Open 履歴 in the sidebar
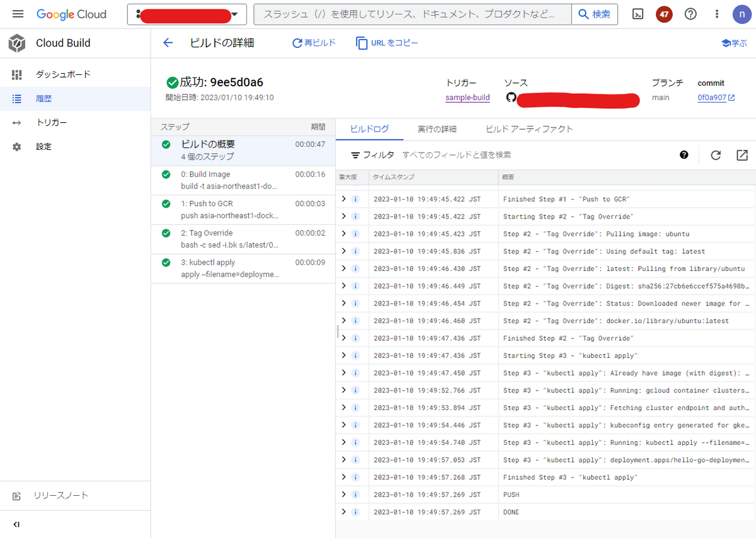 coord(76,98)
